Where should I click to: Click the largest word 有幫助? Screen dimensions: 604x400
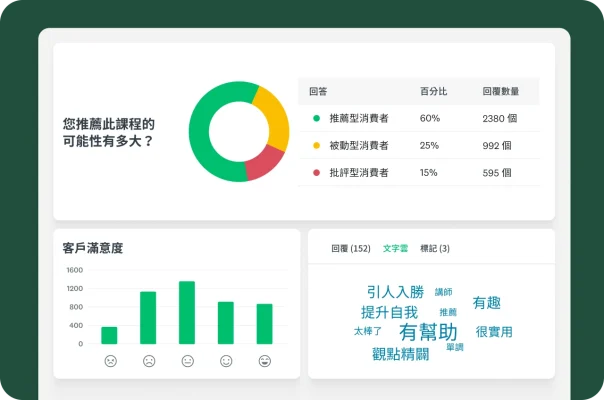(x=428, y=332)
